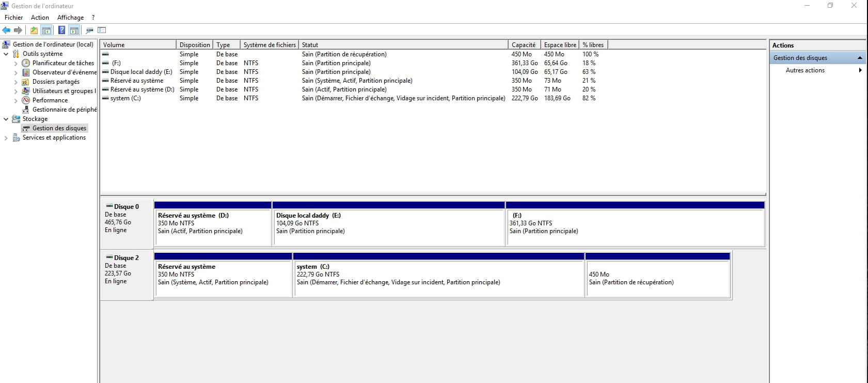Click the 183,69 Go free space cell
This screenshot has height=383, width=868.
pos(557,98)
